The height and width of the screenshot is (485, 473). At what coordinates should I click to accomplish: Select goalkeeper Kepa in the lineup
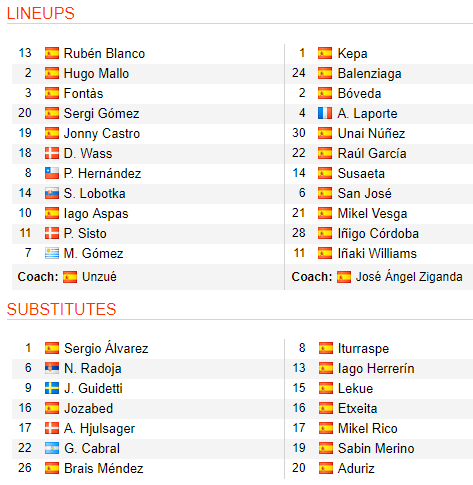click(352, 54)
